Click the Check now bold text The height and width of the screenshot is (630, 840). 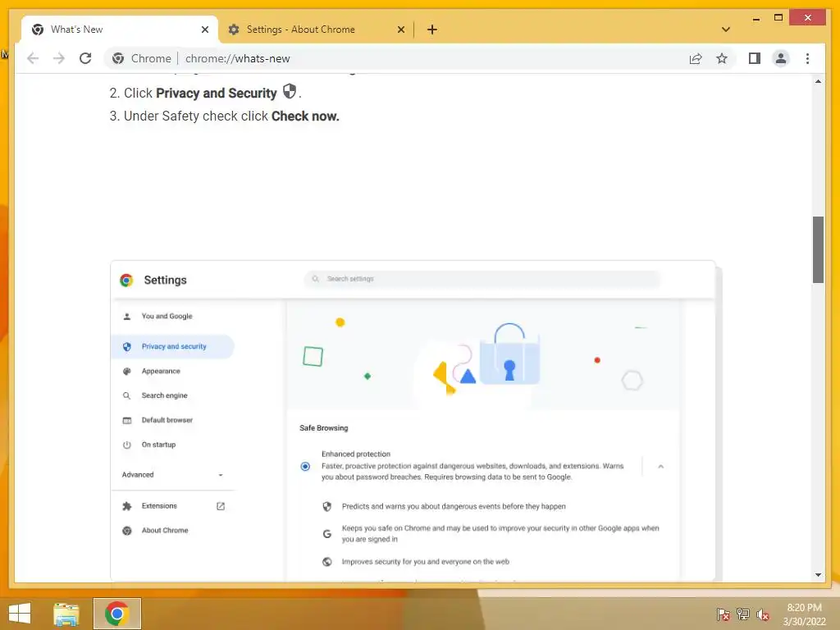tap(305, 116)
